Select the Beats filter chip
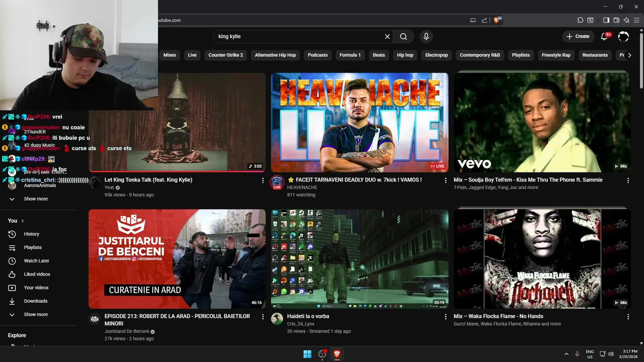The width and height of the screenshot is (644, 362). tap(379, 55)
